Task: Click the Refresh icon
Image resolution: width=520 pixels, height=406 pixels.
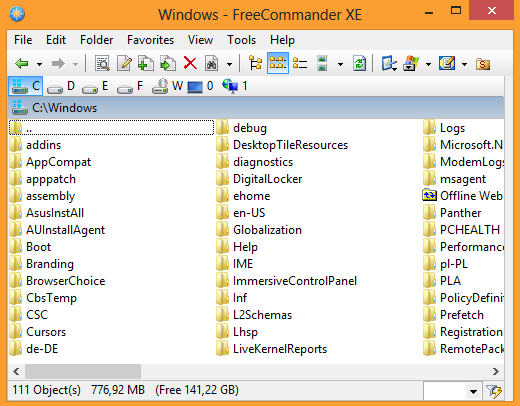Action: (x=359, y=63)
